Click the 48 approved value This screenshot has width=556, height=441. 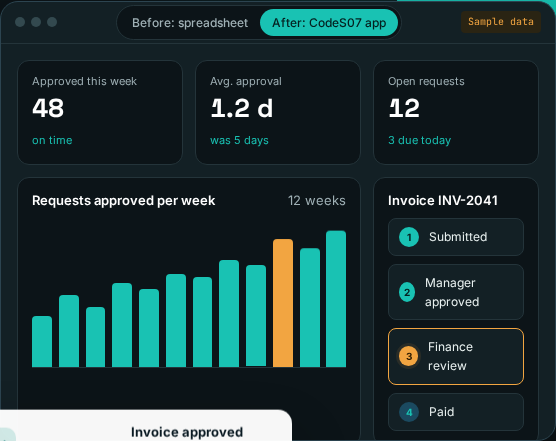pos(48,108)
